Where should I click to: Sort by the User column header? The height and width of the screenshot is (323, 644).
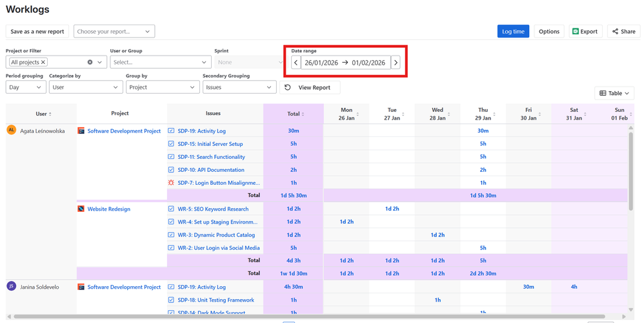[x=43, y=114]
